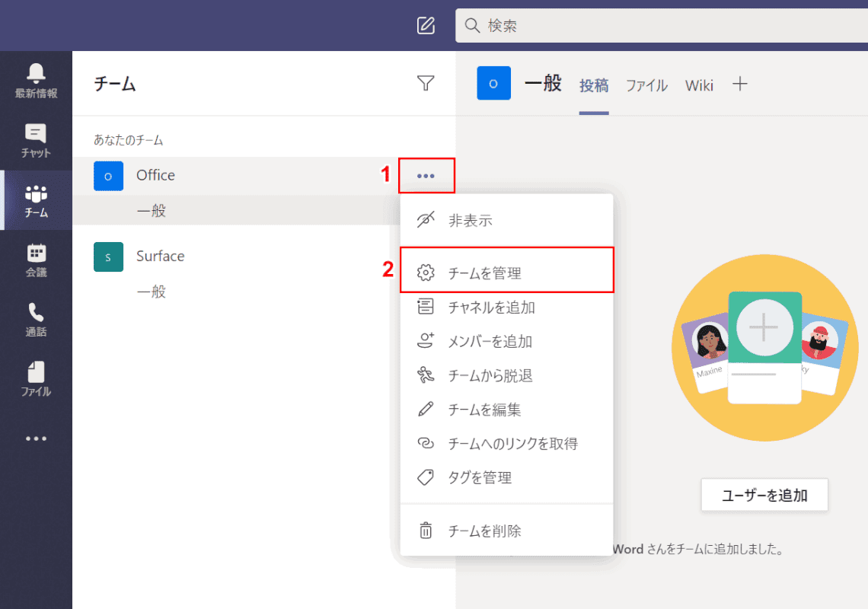Viewport: 868px width, 609px height.
Task: Open Office team more options ellipsis
Action: click(426, 176)
